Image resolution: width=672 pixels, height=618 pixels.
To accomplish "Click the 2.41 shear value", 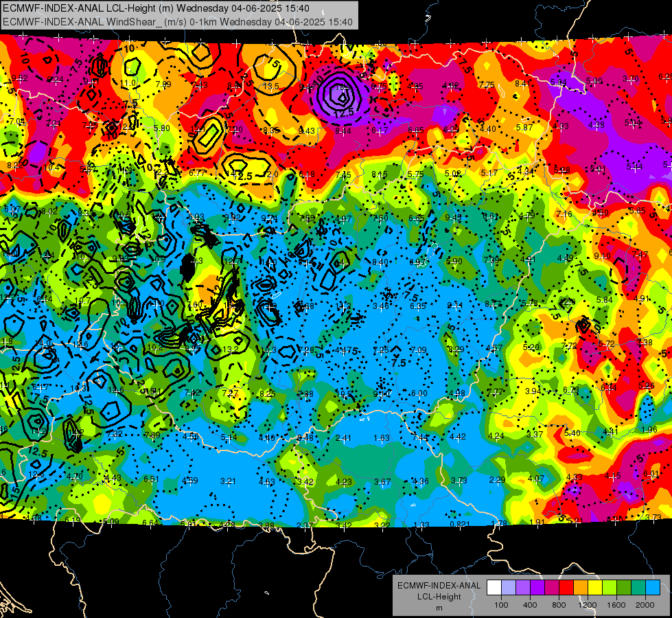I will point(343,438).
